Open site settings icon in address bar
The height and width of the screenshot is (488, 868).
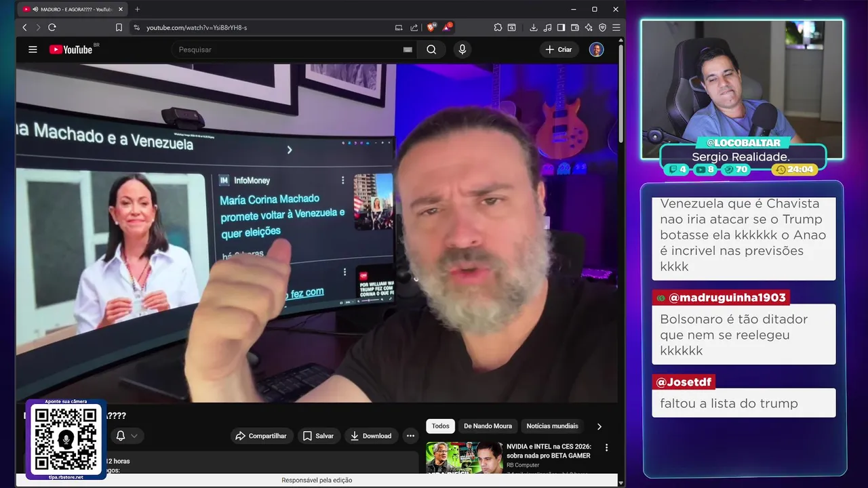[136, 27]
